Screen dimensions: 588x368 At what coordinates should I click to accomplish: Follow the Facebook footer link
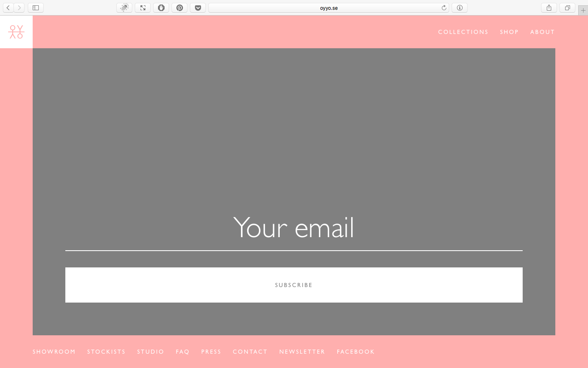pos(355,352)
